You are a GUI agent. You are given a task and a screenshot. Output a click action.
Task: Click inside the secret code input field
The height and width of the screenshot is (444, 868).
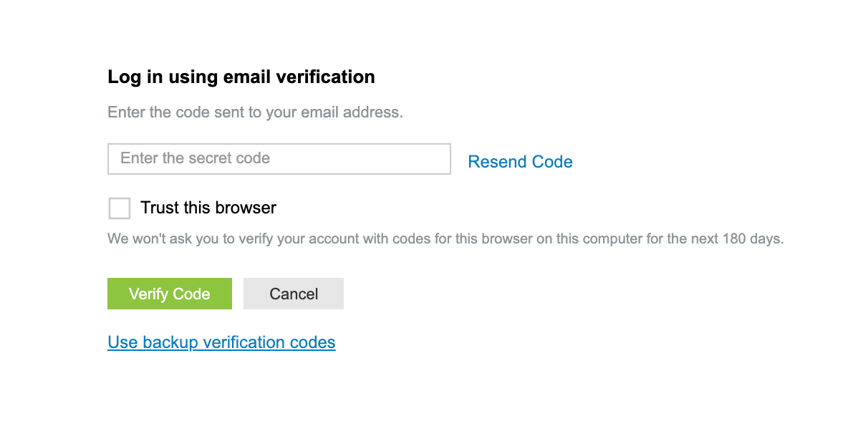279,158
